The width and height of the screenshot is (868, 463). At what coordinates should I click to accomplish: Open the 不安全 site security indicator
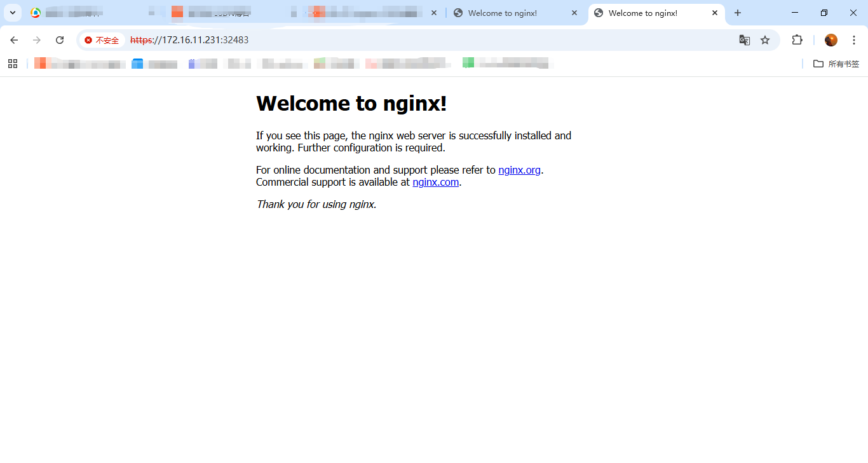click(102, 40)
